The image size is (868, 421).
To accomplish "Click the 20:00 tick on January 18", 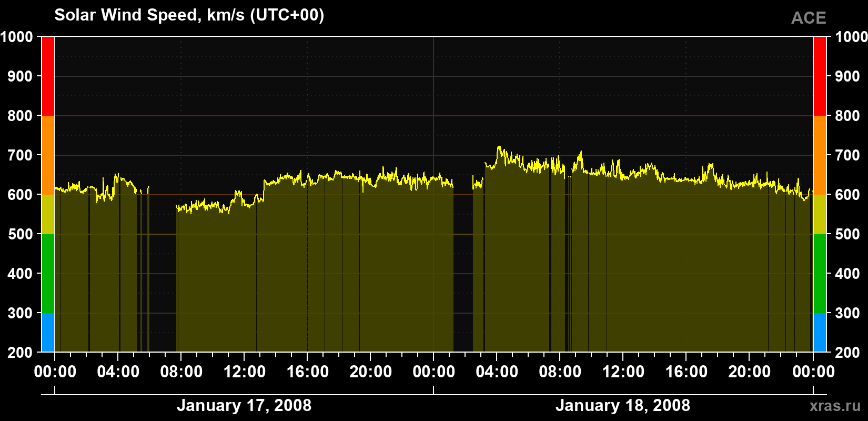I will (x=750, y=372).
